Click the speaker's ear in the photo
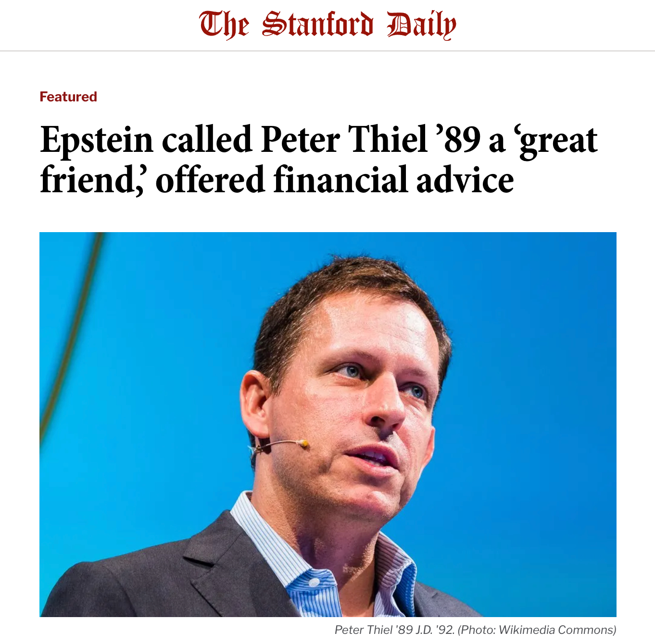Image resolution: width=655 pixels, height=644 pixels. pos(255,404)
